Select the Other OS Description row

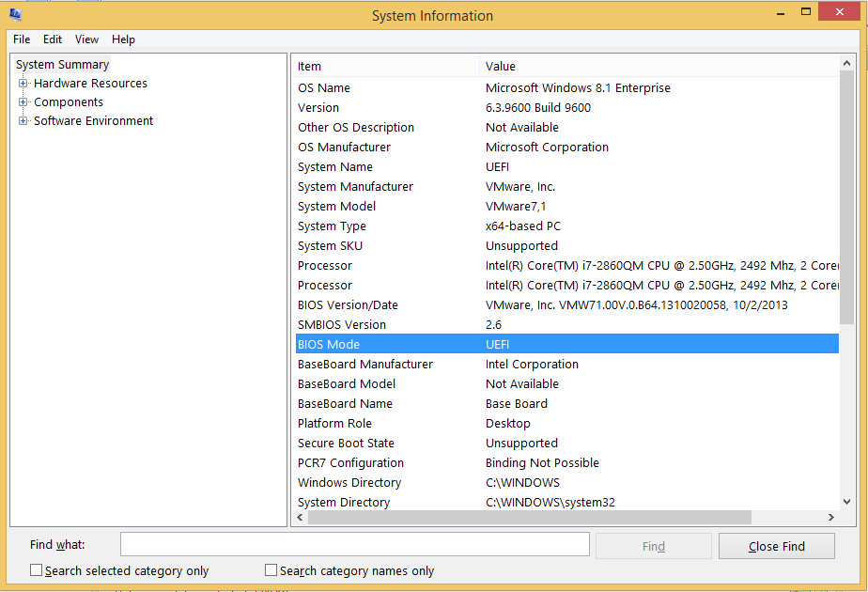[x=567, y=128]
